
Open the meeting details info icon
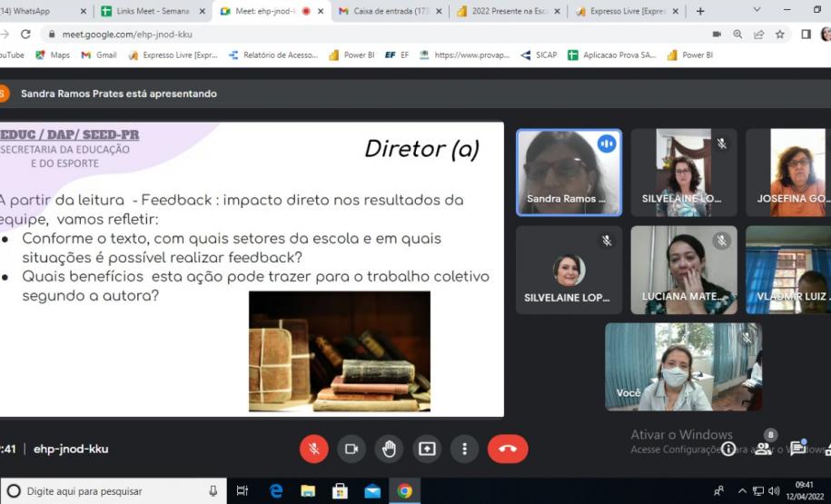pos(728,449)
